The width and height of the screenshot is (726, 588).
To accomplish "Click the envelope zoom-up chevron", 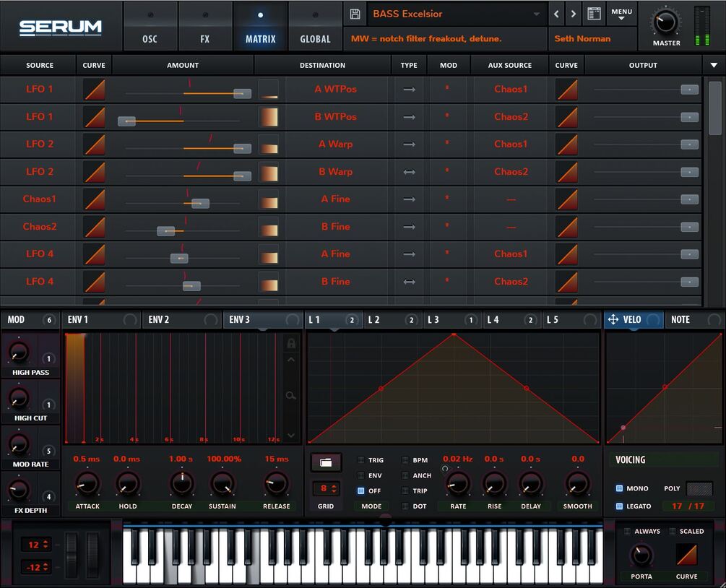I will click(x=291, y=360).
